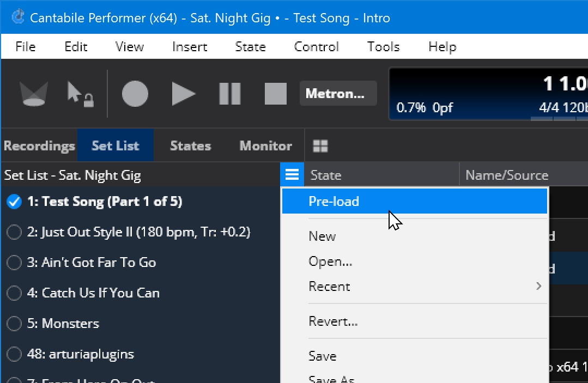Open the Tools menu
Image resolution: width=588 pixels, height=383 pixels.
pos(383,46)
